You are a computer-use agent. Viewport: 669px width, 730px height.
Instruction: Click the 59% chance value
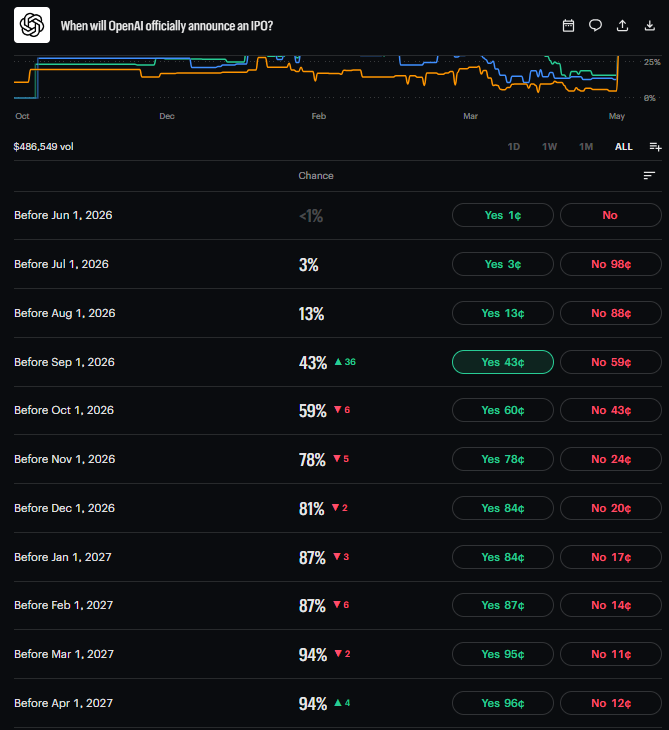[x=313, y=411]
